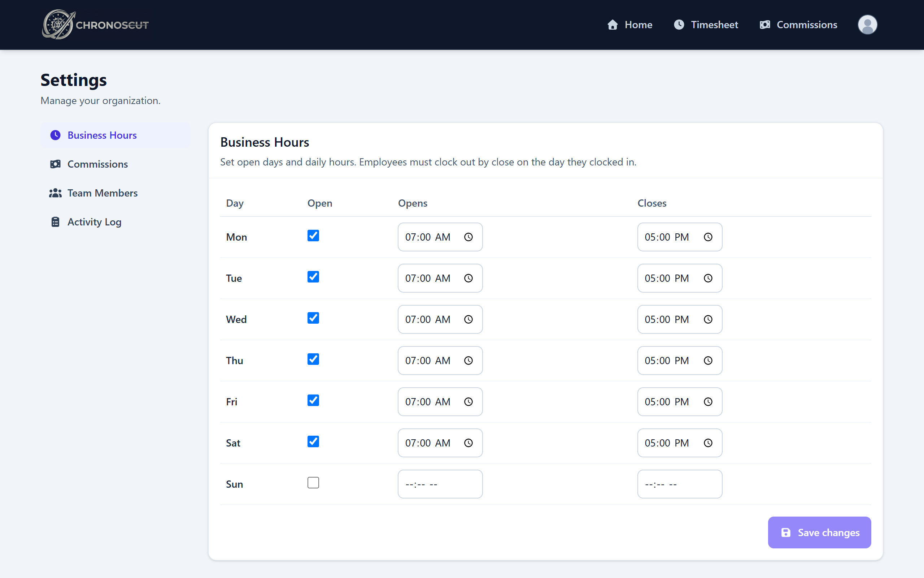Open time picker for Tue closing time
Screen dimensions: 924x578
708,278
